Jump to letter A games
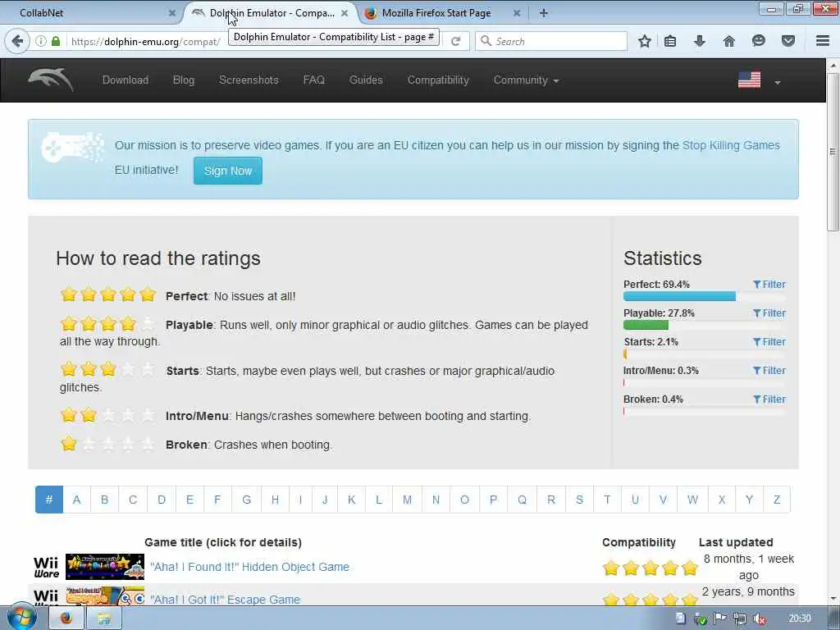840x630 pixels. 76,500
